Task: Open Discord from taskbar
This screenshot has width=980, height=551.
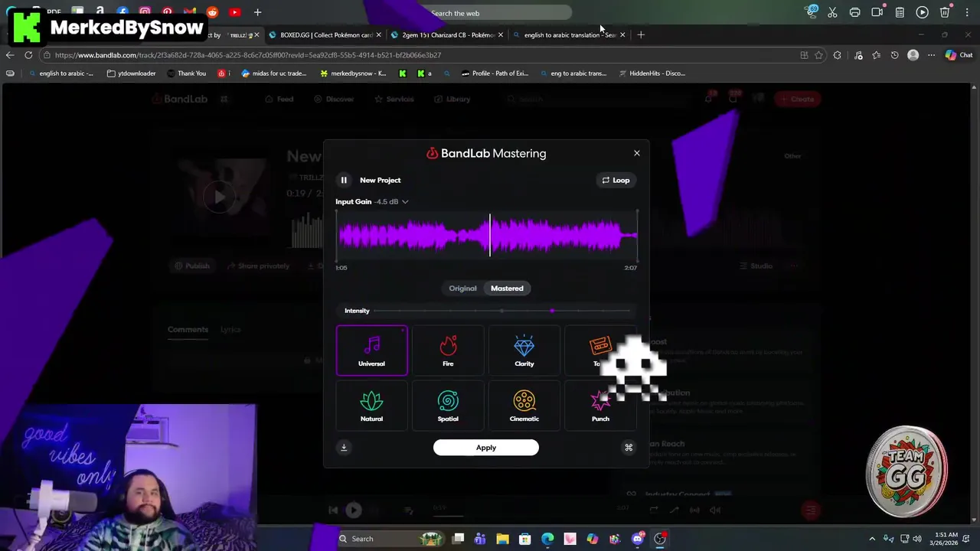Action: point(637,539)
